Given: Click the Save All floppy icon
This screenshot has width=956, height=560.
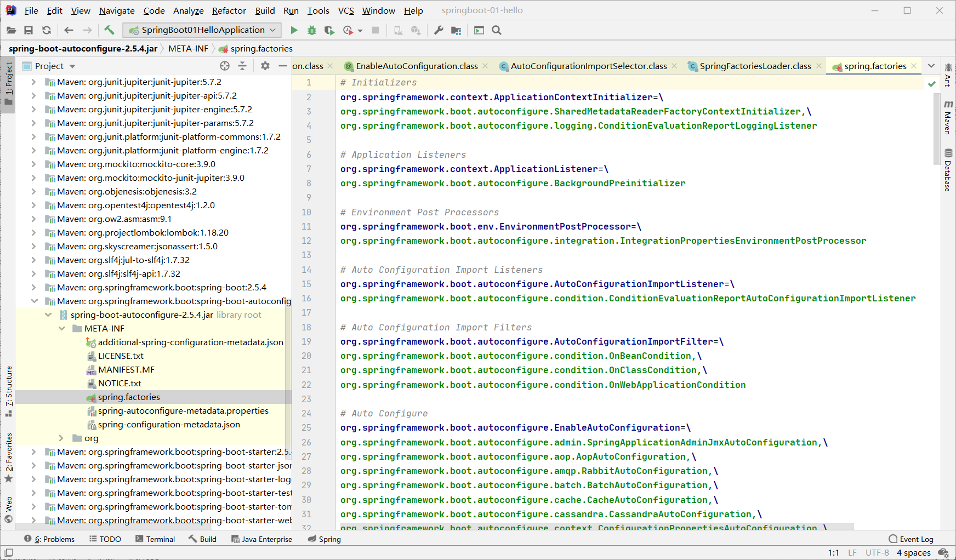Looking at the screenshot, I should pyautogui.click(x=29, y=30).
